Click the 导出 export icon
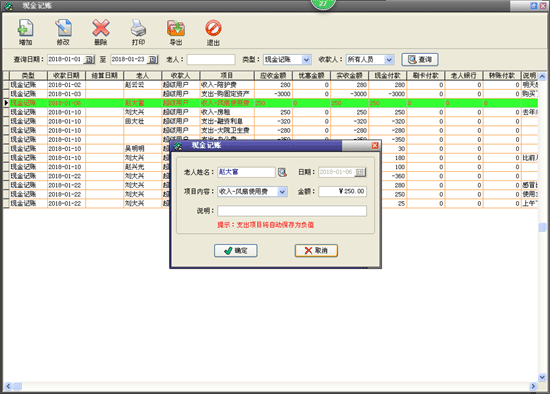The width and height of the screenshot is (550, 394). 176,29
